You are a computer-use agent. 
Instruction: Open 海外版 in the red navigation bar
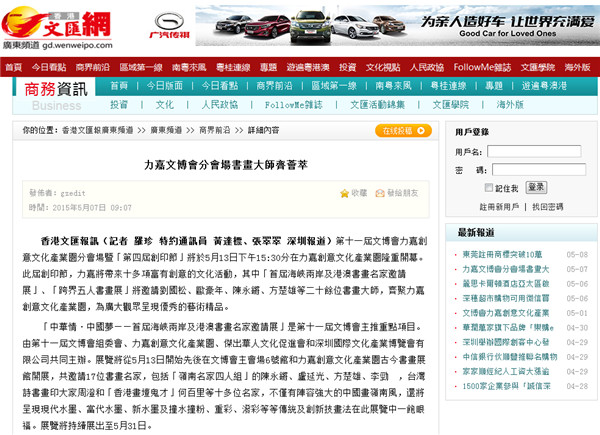[x=577, y=67]
